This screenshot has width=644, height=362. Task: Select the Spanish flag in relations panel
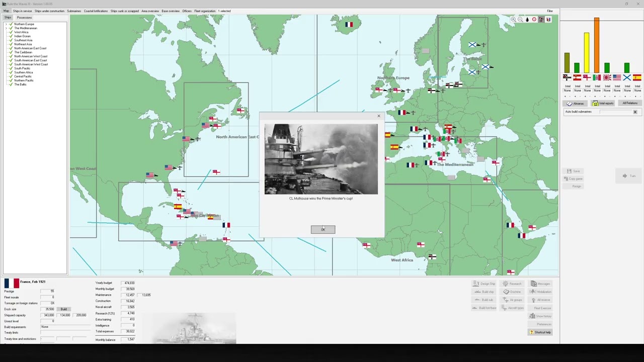(x=637, y=77)
